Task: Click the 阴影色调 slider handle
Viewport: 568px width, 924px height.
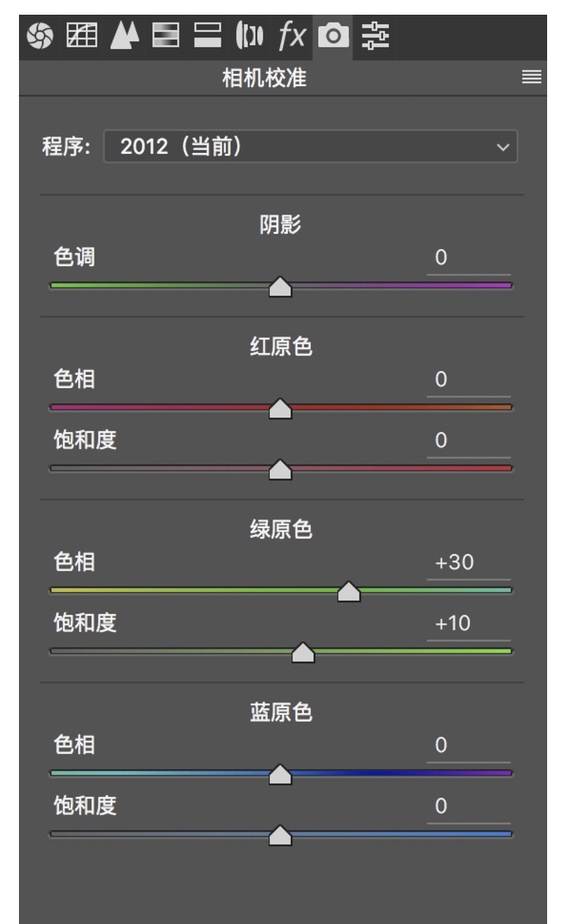Action: point(280,286)
